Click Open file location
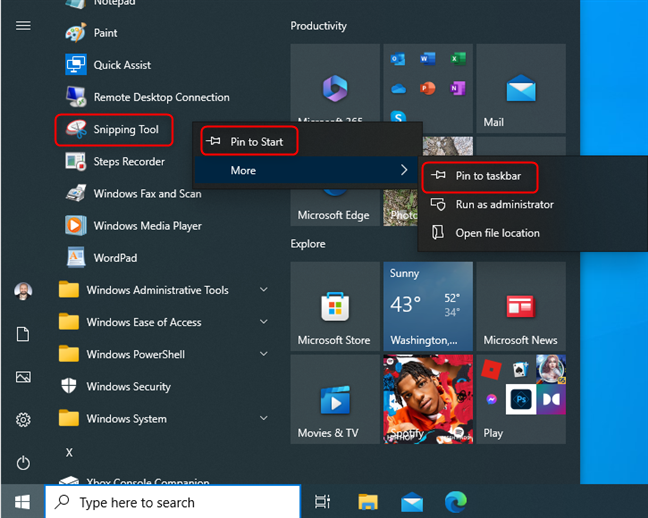The height and width of the screenshot is (518, 648). (x=497, y=233)
